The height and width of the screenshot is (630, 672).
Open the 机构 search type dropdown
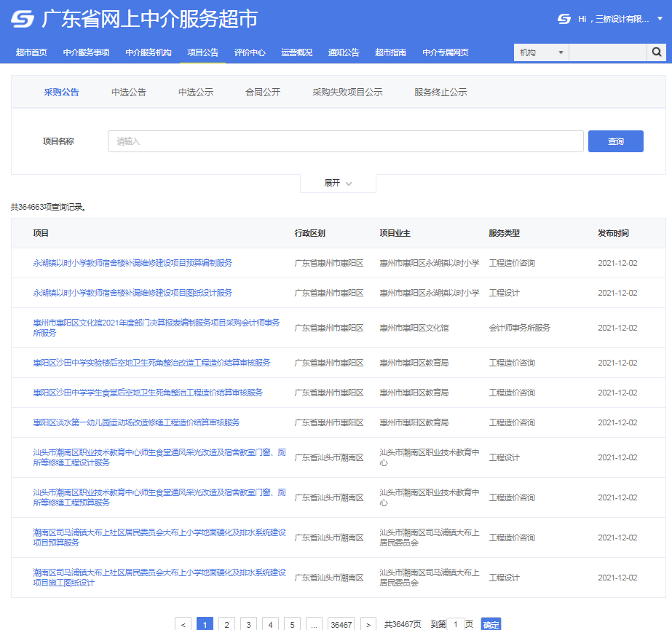pos(541,52)
